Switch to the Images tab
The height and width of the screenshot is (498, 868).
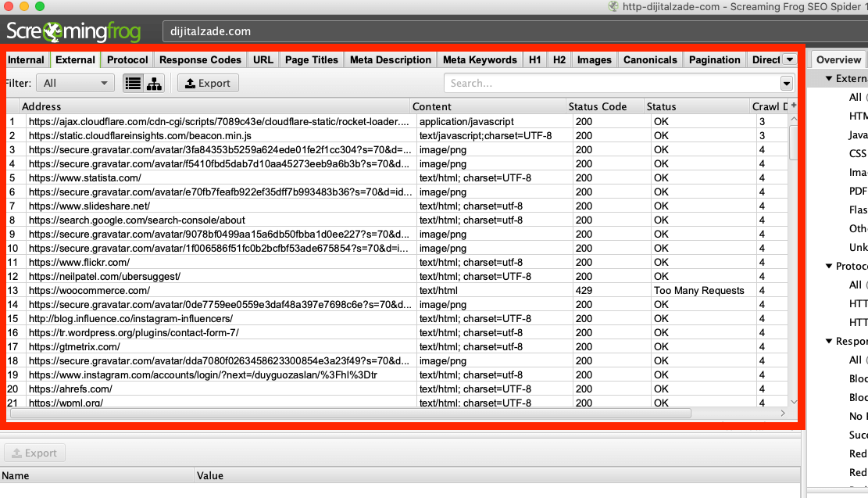coord(595,60)
